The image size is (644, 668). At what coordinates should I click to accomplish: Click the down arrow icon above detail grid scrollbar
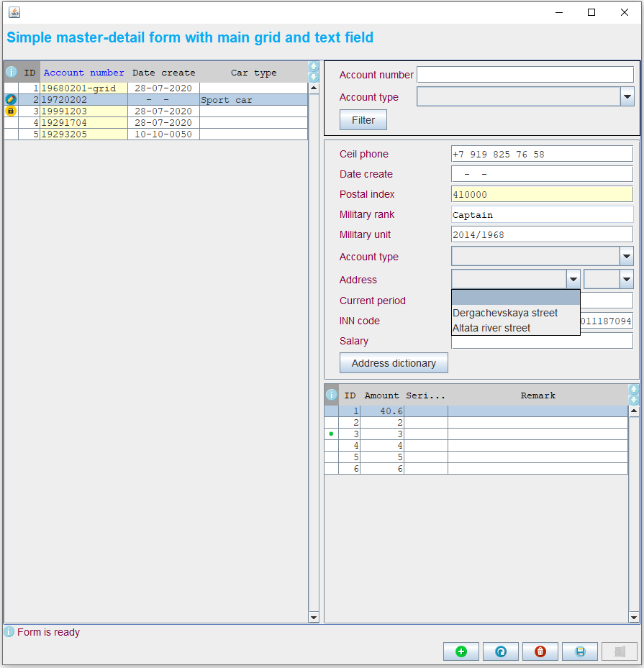tap(634, 400)
